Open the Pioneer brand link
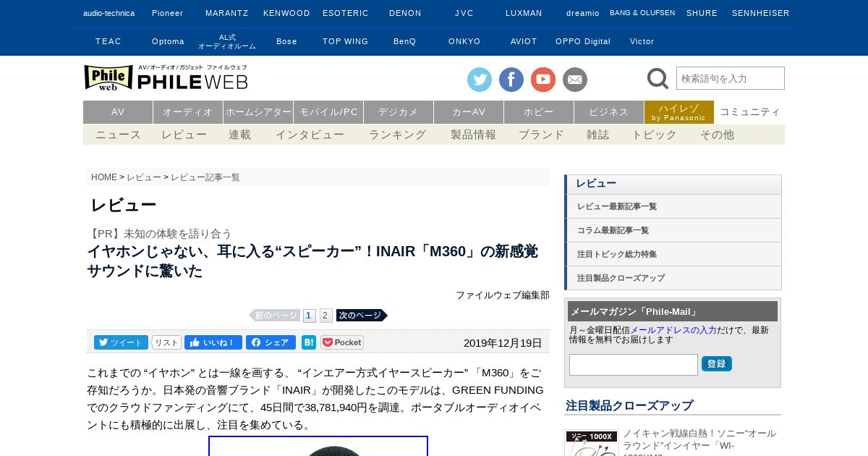 [x=167, y=13]
